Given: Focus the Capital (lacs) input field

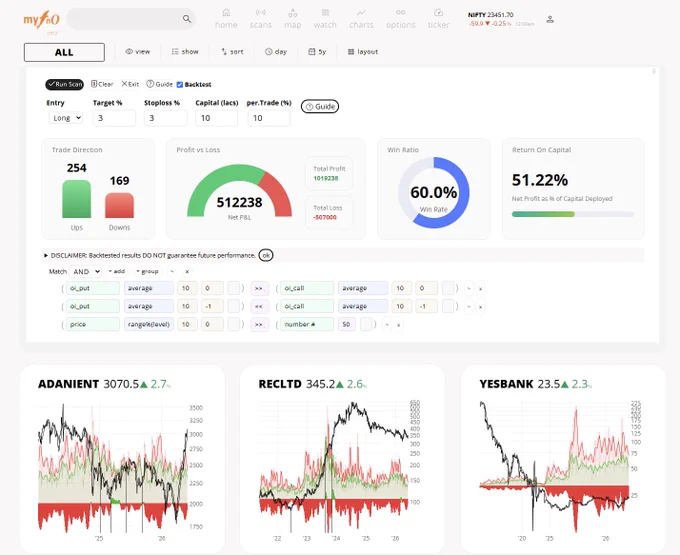Looking at the screenshot, I should point(216,118).
